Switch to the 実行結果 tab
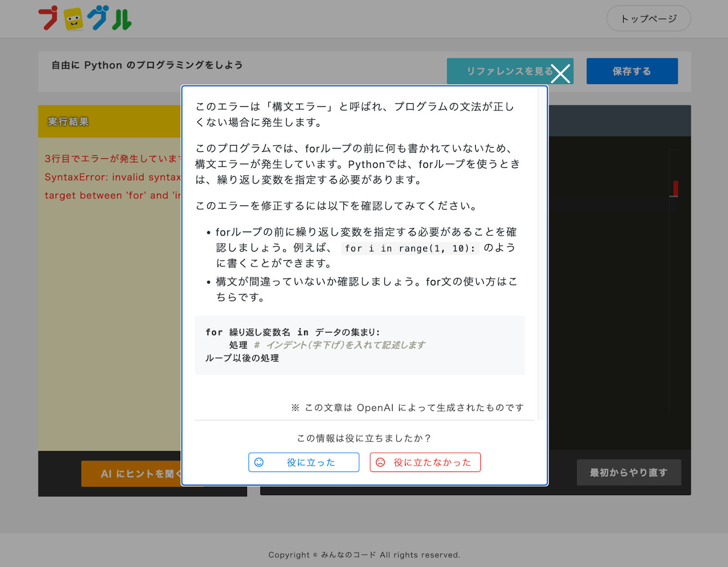Image resolution: width=728 pixels, height=567 pixels. point(67,121)
